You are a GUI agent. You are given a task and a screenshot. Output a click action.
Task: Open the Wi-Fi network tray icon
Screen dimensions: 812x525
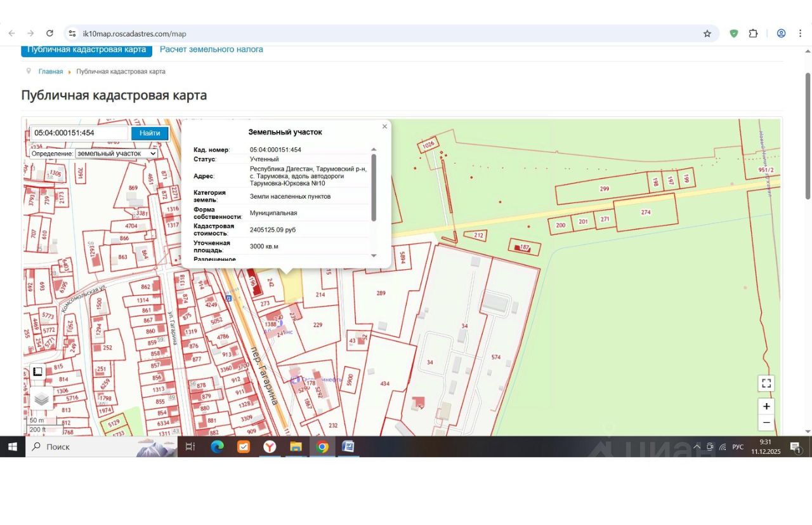(723, 447)
